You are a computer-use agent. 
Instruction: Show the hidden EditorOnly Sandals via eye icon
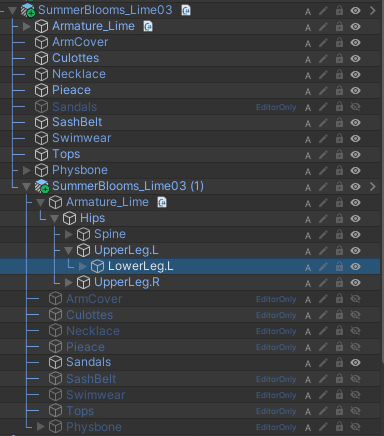pos(356,107)
